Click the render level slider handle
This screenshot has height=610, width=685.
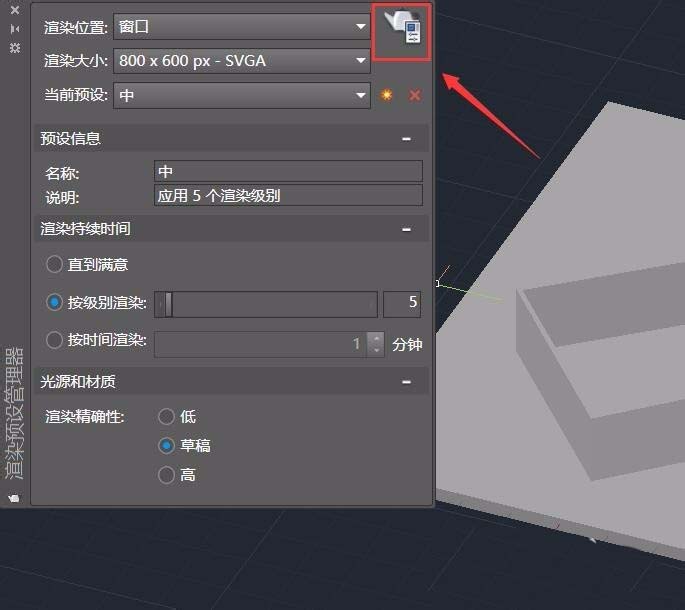tap(168, 304)
